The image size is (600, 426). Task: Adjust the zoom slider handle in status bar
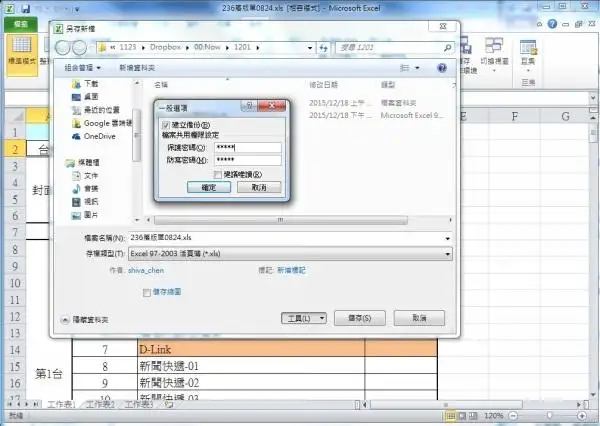[x=549, y=416]
